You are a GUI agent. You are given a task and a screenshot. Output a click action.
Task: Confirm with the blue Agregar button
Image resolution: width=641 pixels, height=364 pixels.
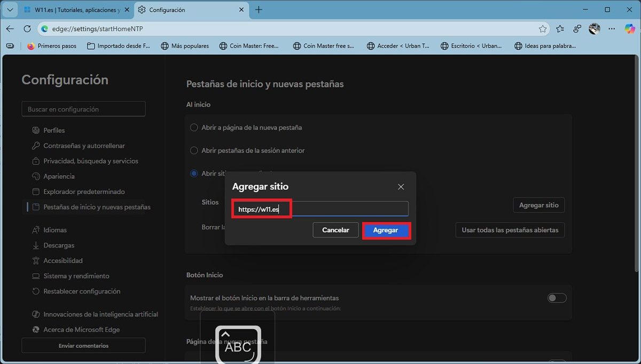(x=386, y=230)
